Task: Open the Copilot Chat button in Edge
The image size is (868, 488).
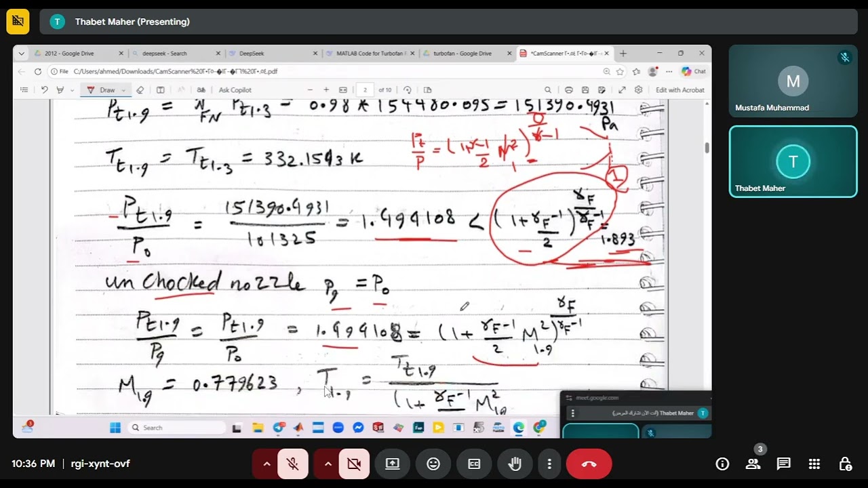Action: point(694,71)
